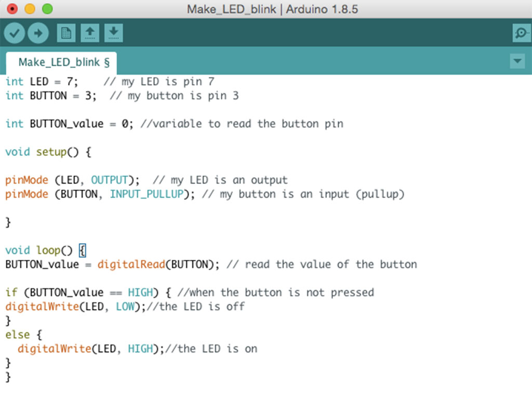
Task: Click the digitalRead function name
Action: coord(131,264)
